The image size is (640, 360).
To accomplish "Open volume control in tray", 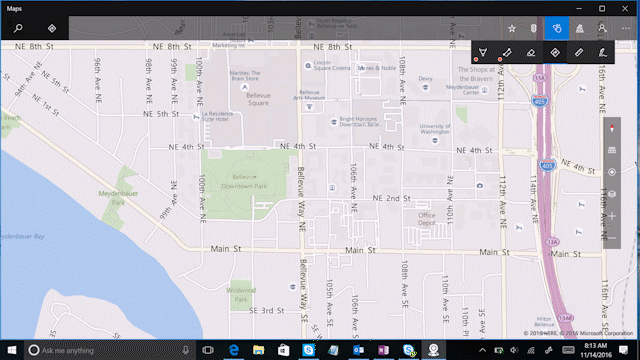I will coord(514,350).
